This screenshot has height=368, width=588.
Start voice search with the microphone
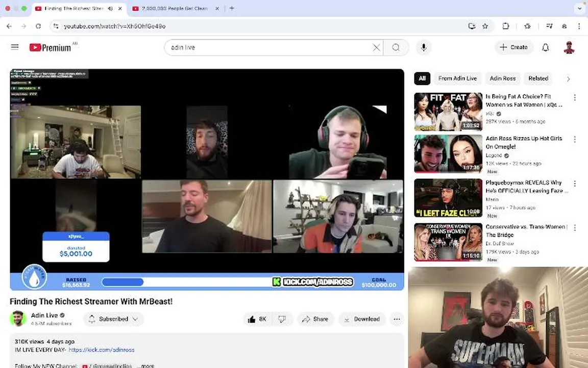[x=424, y=48]
